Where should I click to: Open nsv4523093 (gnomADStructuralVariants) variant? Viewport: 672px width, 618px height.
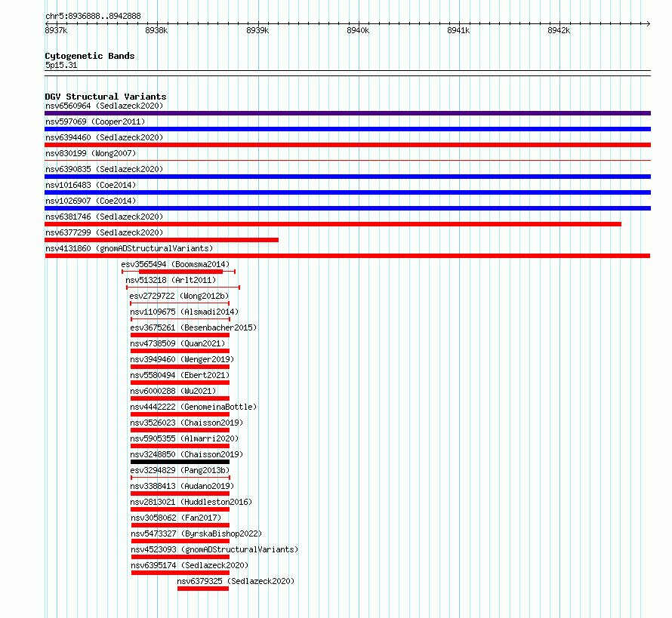214,549
